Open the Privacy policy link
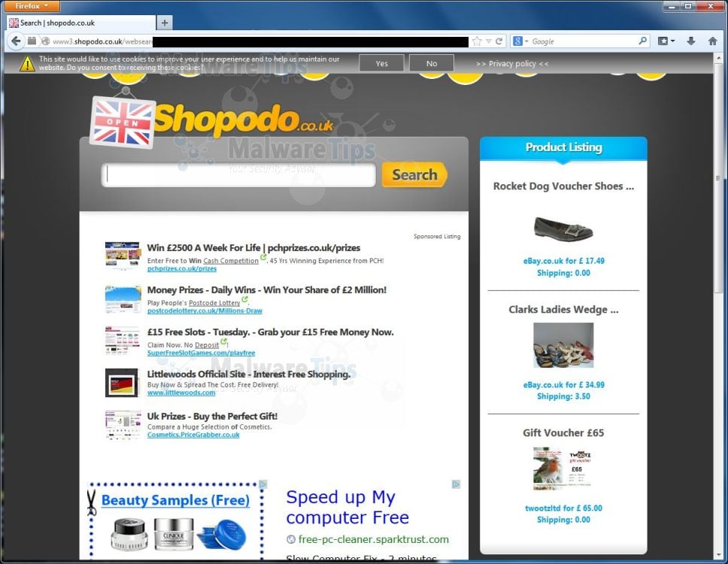The height and width of the screenshot is (564, 728). pyautogui.click(x=512, y=64)
